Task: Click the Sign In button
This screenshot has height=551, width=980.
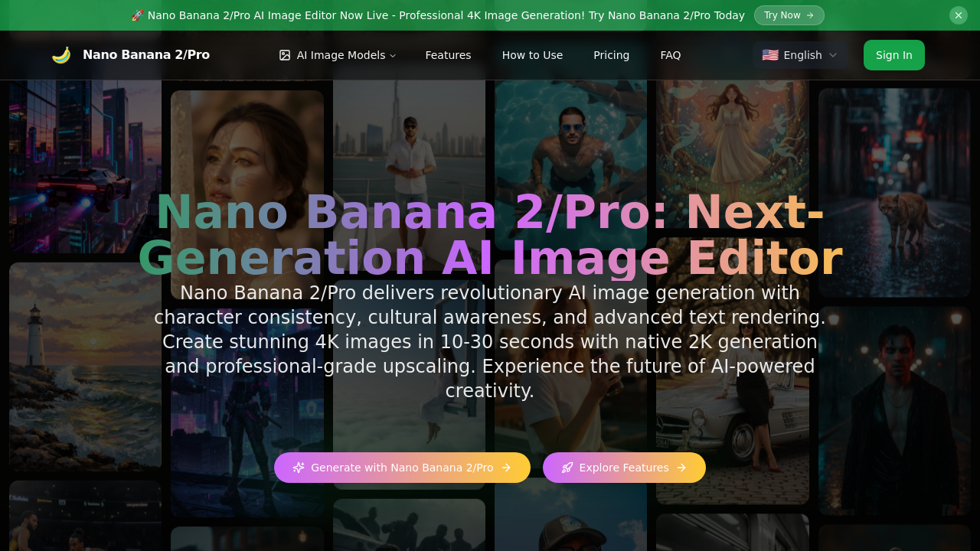Action: [x=893, y=54]
